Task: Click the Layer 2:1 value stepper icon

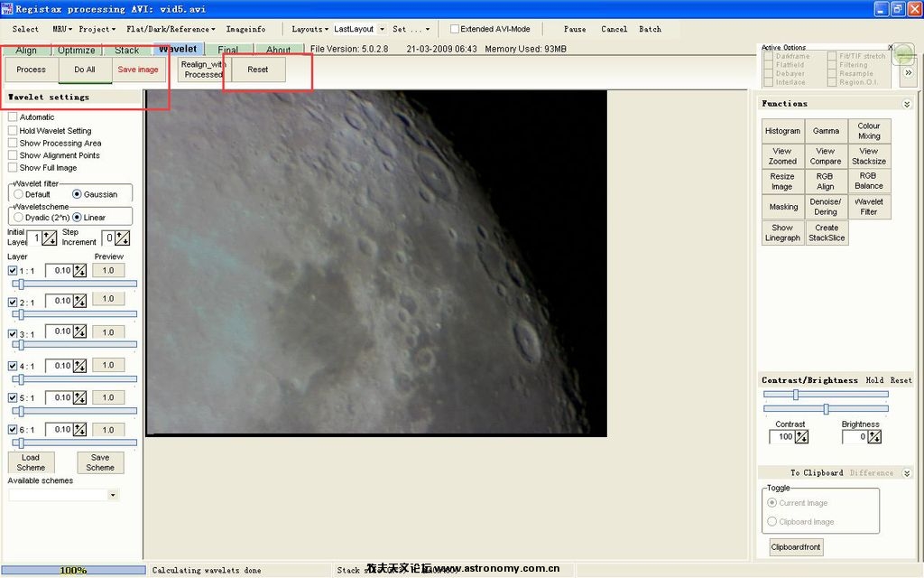Action: pyautogui.click(x=79, y=301)
